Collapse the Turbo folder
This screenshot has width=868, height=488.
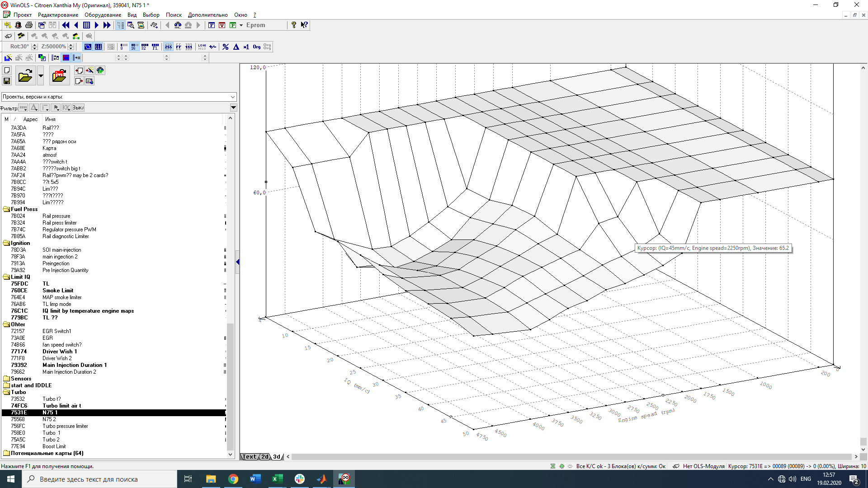[6, 392]
